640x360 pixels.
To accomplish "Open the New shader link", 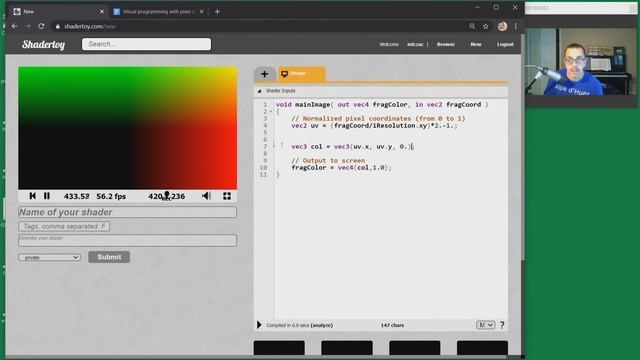I will coord(476,44).
